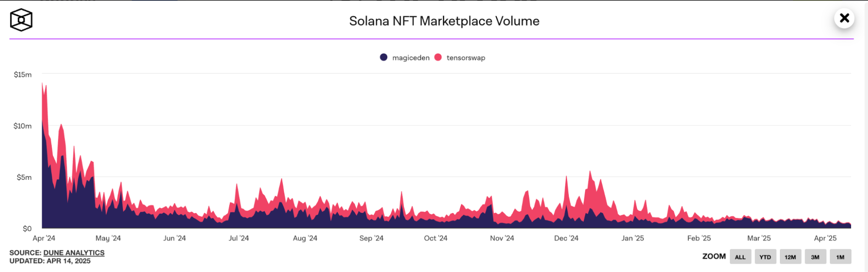Click the Aug '24 x-axis label
868x272 pixels.
[305, 238]
